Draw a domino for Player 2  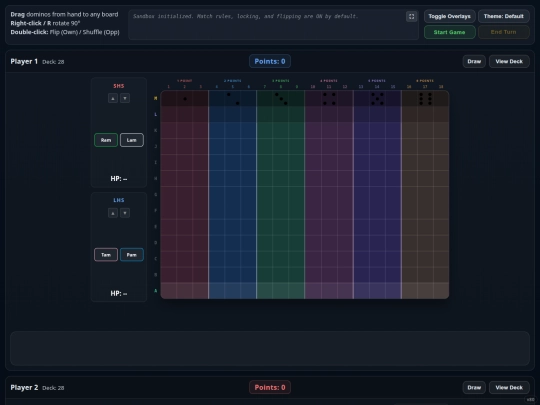pyautogui.click(x=474, y=387)
